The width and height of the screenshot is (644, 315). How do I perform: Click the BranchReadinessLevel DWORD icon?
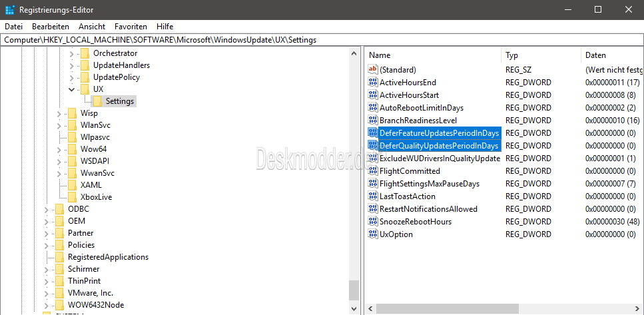(373, 121)
